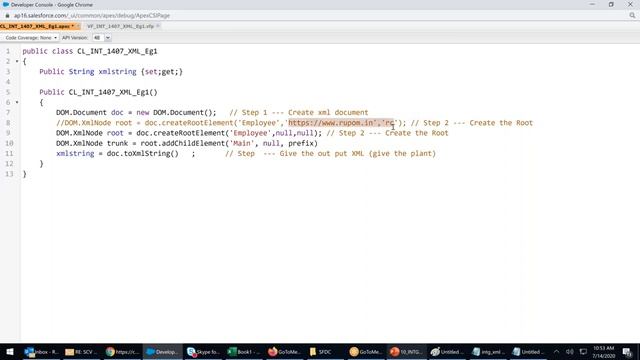Open the PowerPoint 10_INTG taskbar item

click(406, 351)
